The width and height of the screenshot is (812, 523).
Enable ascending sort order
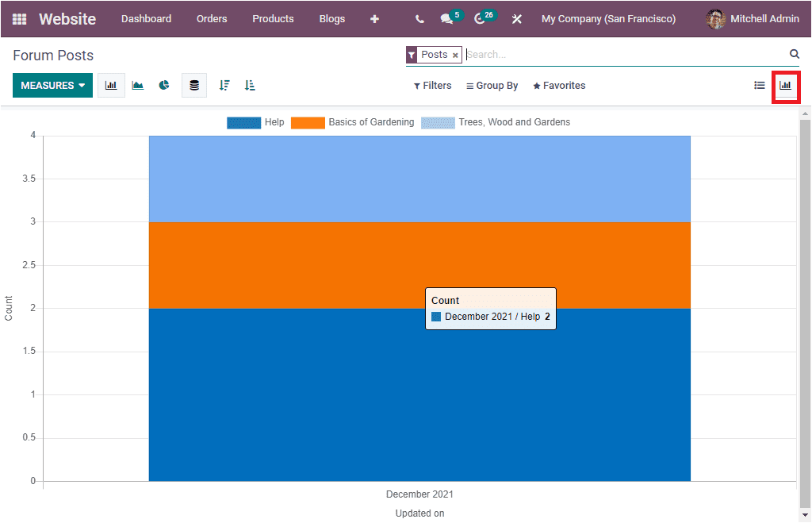pos(249,85)
